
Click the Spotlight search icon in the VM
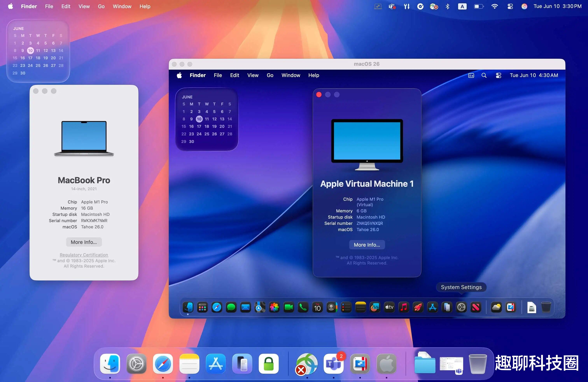pyautogui.click(x=484, y=75)
